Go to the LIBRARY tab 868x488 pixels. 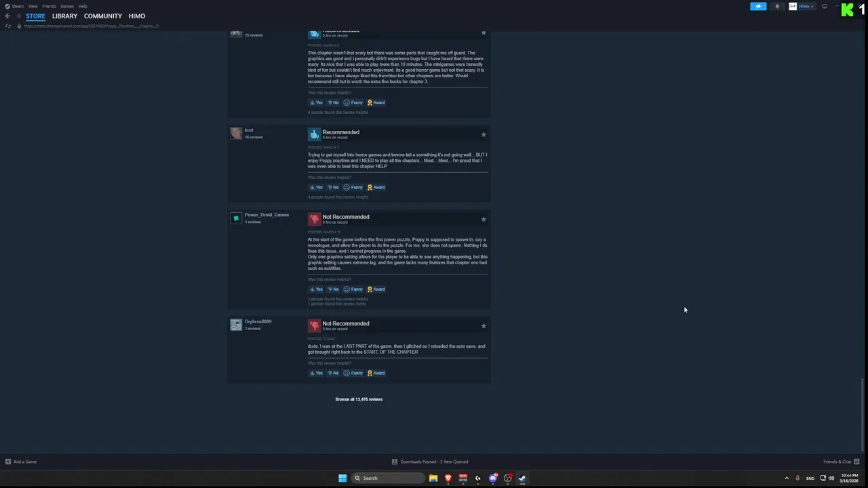click(64, 16)
